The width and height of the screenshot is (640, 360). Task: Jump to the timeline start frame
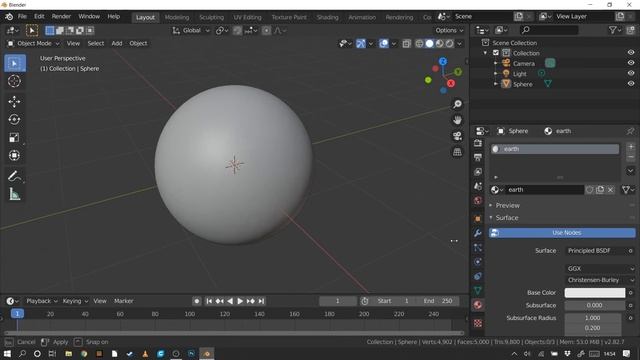(x=209, y=301)
